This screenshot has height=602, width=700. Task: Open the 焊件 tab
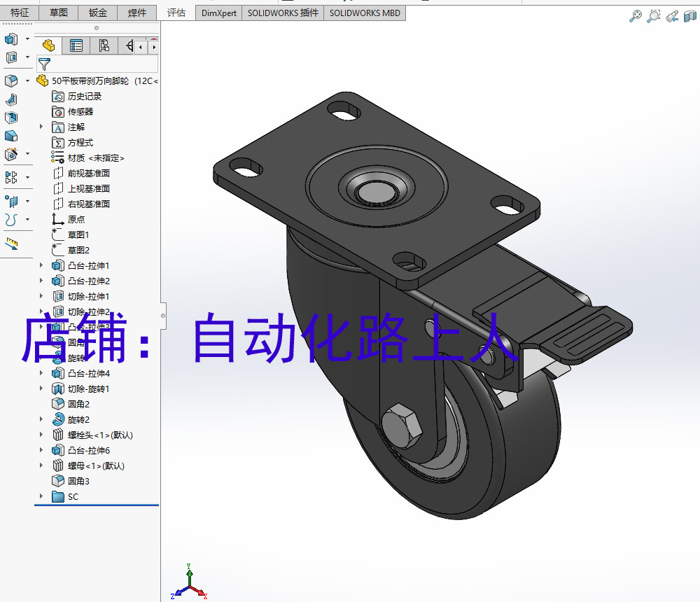pyautogui.click(x=137, y=13)
